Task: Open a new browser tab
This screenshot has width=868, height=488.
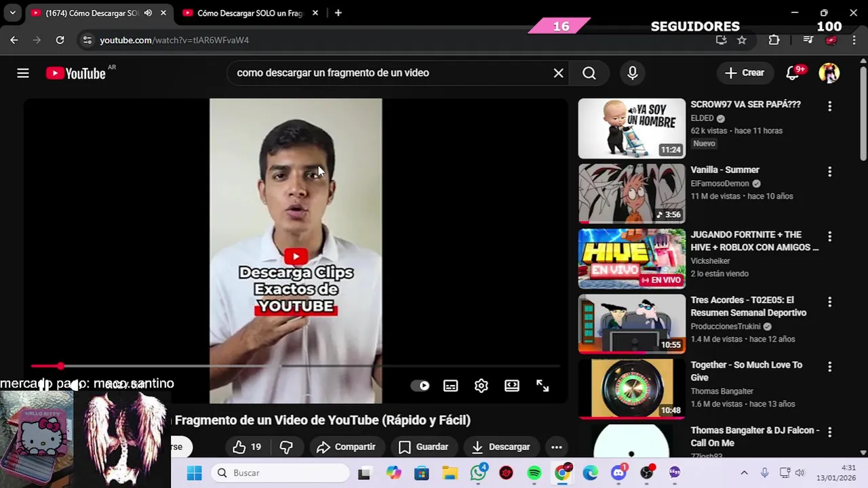Action: click(338, 13)
